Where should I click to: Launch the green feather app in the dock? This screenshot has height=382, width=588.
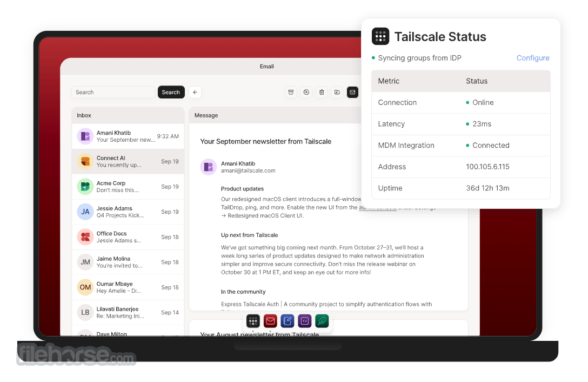click(322, 321)
